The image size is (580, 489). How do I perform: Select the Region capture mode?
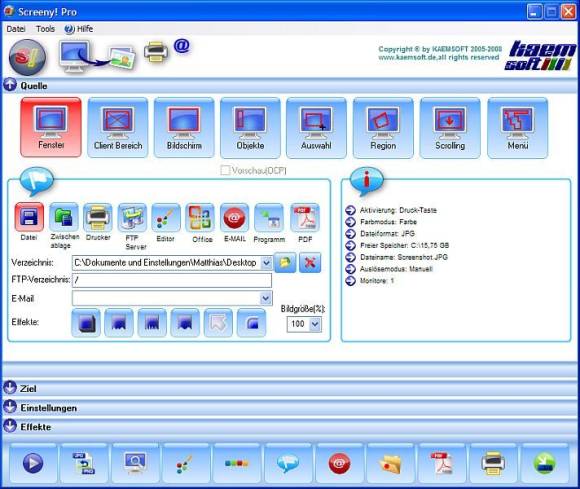pos(383,128)
